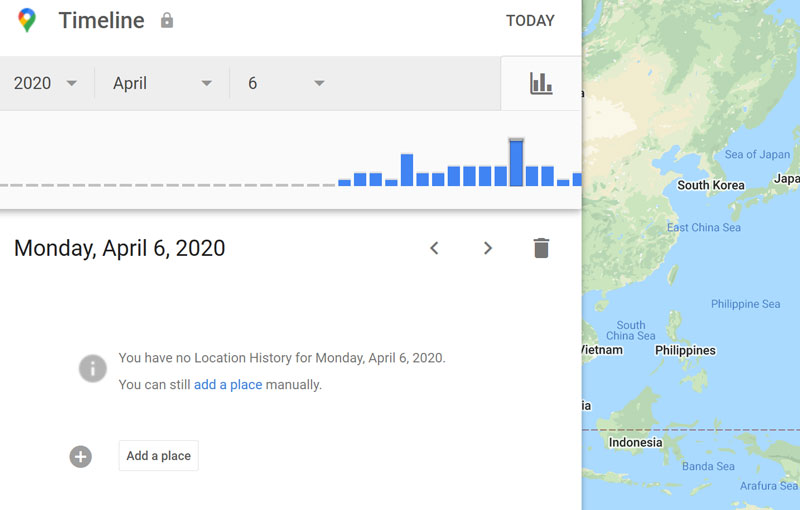The image size is (800, 510).
Task: Click the Google Maps pin logo
Action: click(27, 20)
